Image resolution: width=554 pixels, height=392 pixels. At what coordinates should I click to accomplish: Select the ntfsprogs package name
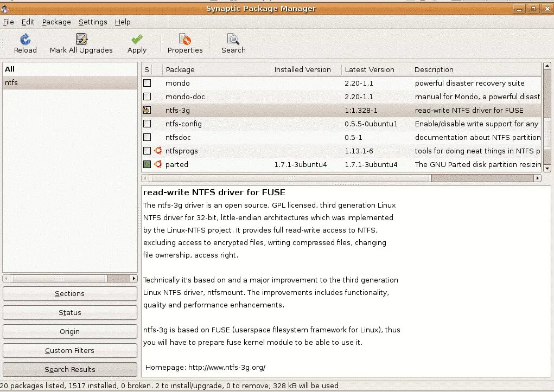point(182,151)
